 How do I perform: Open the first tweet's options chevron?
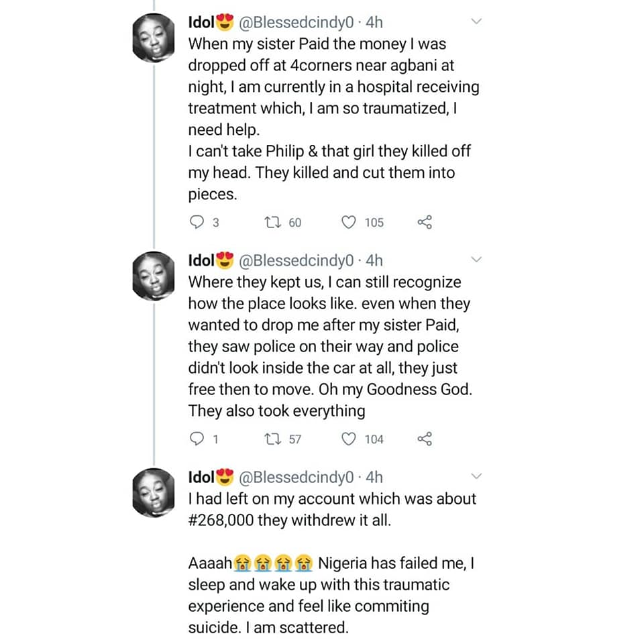click(x=477, y=21)
